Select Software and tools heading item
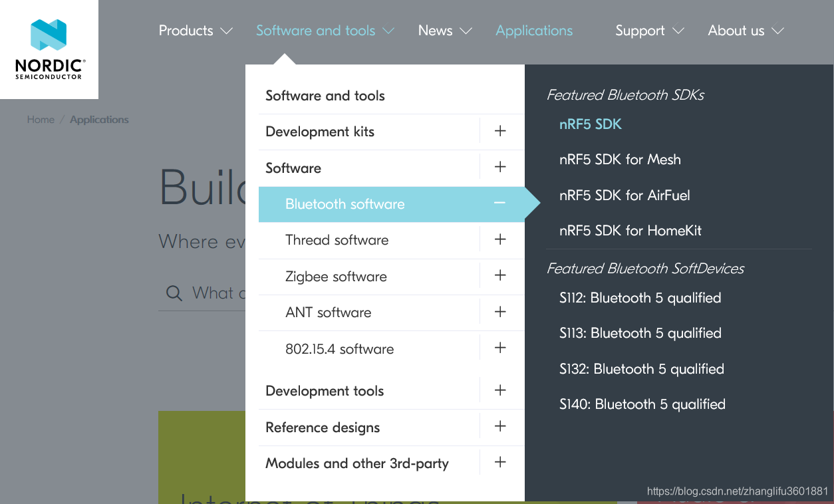This screenshot has height=504, width=834. (325, 96)
